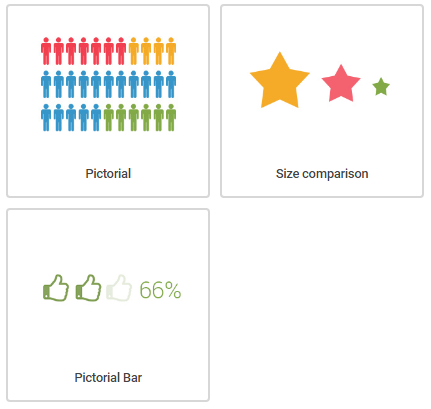Click the 66% percentage label

point(160,290)
